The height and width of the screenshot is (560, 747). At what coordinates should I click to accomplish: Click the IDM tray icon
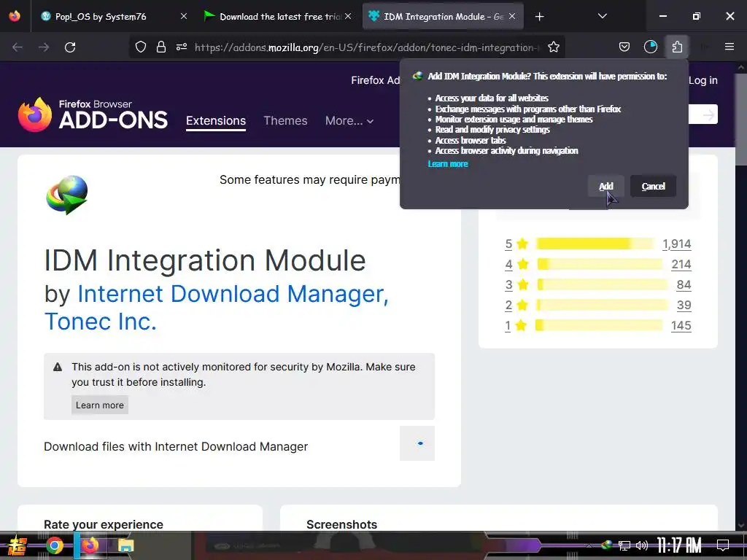[607, 545]
